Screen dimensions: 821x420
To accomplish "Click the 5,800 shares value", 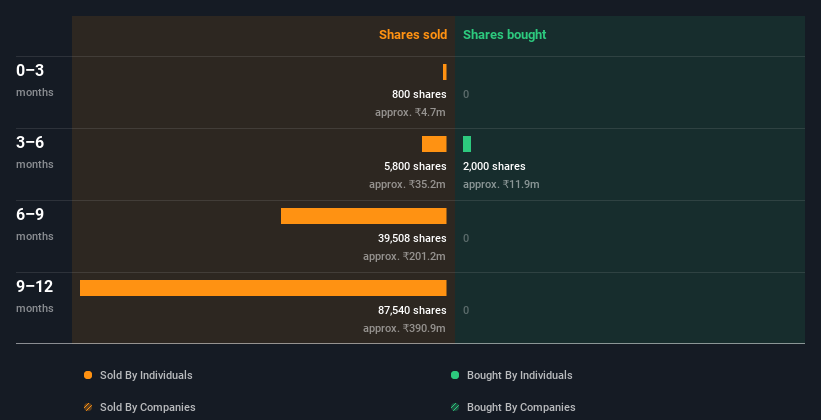I will point(415,167).
